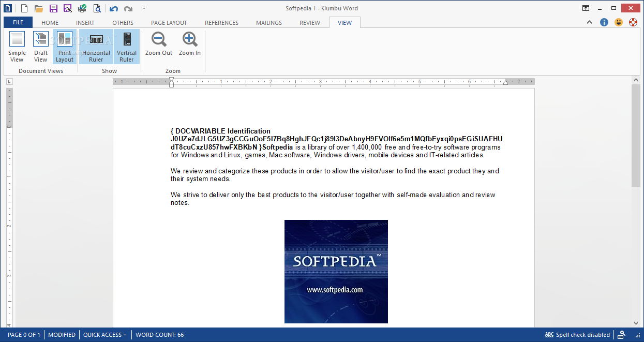Image resolution: width=644 pixels, height=342 pixels.
Task: Switch to the REVIEW tab
Action: (310, 23)
